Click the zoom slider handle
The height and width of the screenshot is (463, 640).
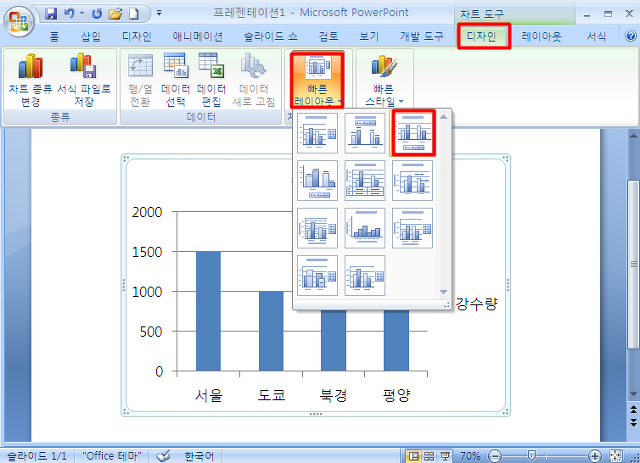531,456
